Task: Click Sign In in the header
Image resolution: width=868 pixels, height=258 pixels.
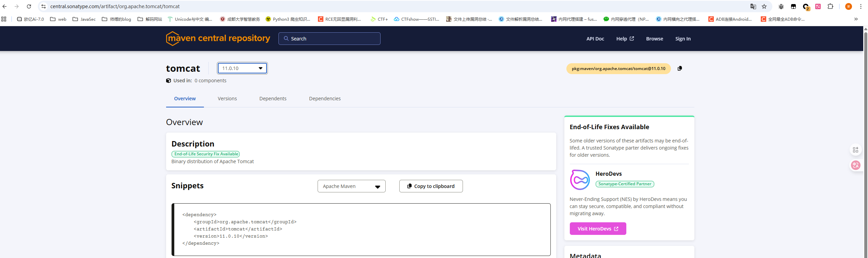Action: click(683, 39)
